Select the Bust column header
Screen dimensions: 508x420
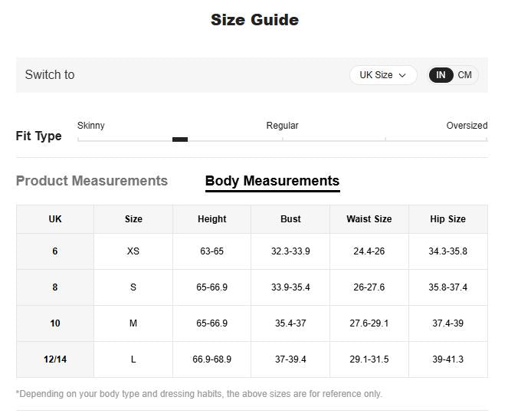pos(290,219)
